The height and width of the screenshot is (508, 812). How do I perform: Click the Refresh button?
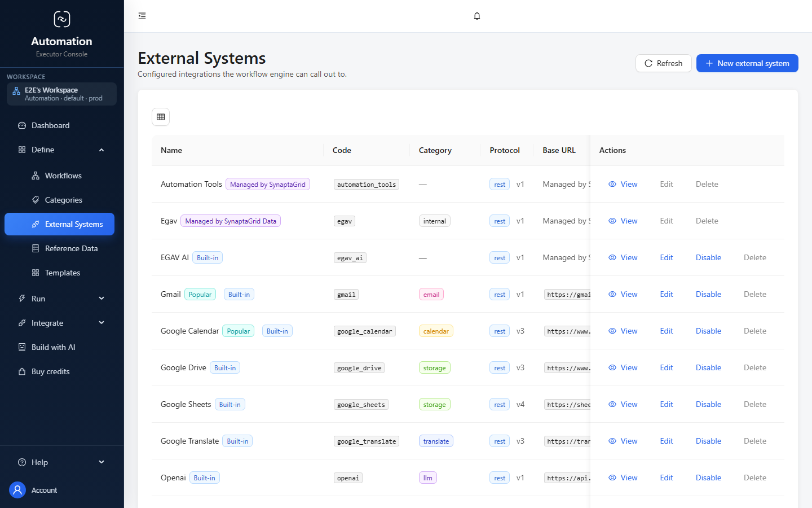coord(664,63)
